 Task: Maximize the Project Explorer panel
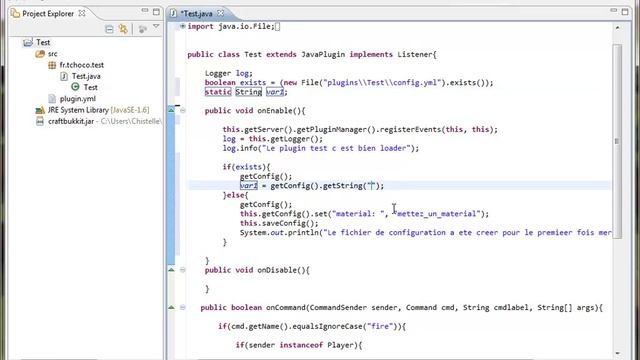coord(156,12)
